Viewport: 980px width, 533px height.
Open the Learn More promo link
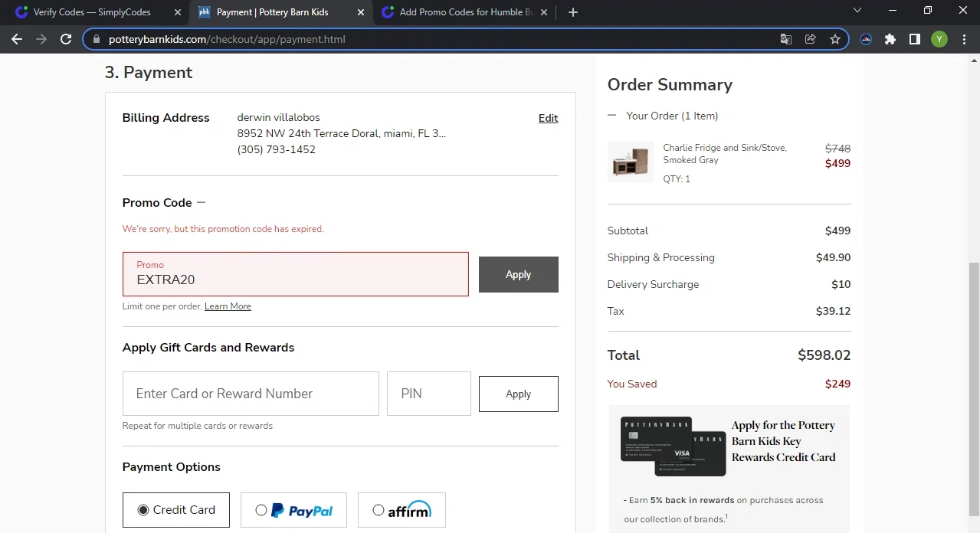228,306
